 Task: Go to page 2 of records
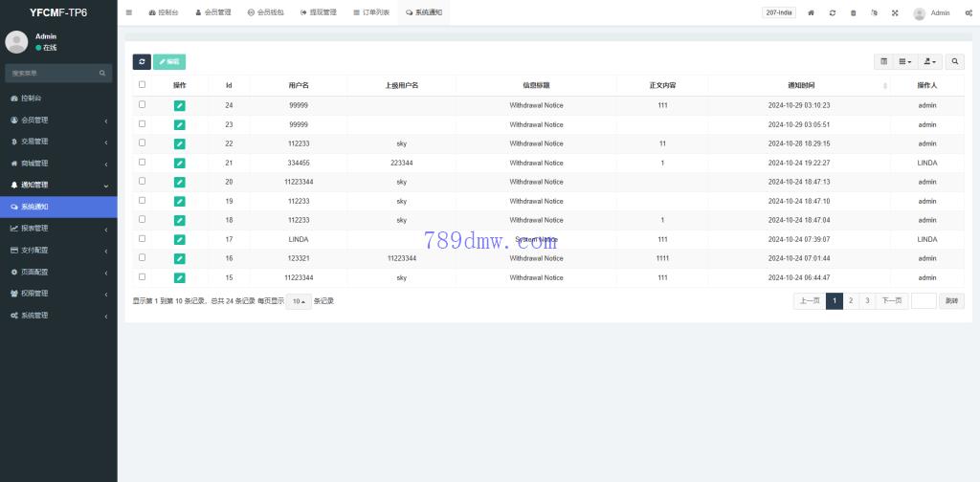pos(851,300)
